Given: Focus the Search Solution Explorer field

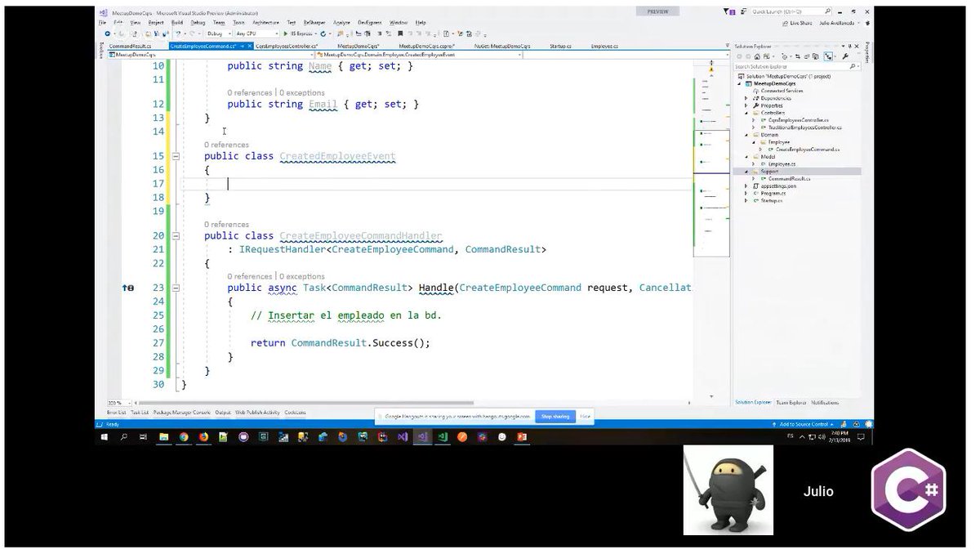Looking at the screenshot, I should pos(796,66).
